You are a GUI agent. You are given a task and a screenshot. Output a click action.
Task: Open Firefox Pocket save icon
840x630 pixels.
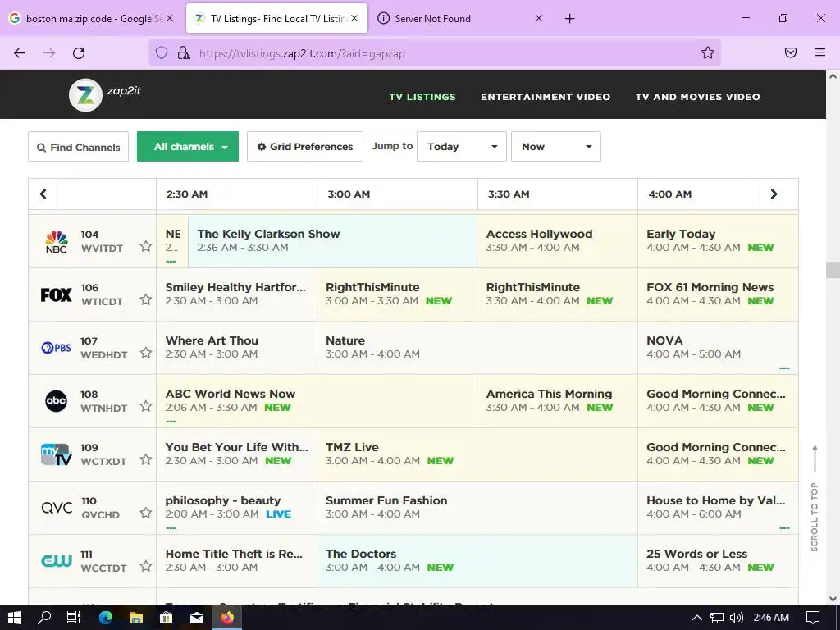791,52
